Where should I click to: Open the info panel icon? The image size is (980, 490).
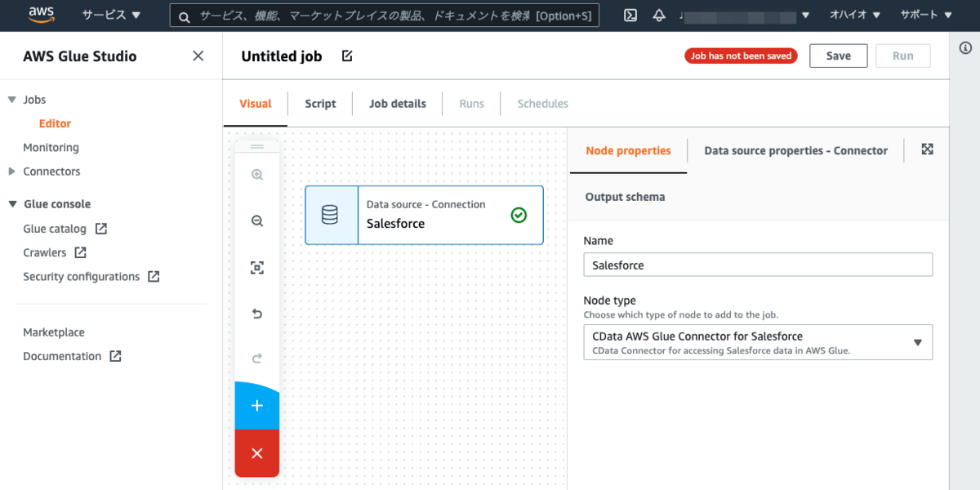coord(964,48)
